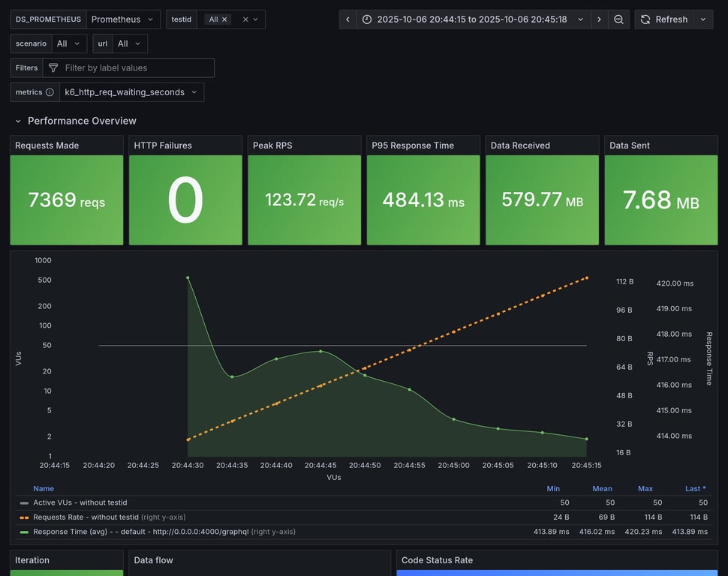Open the time range picker

pyautogui.click(x=474, y=19)
